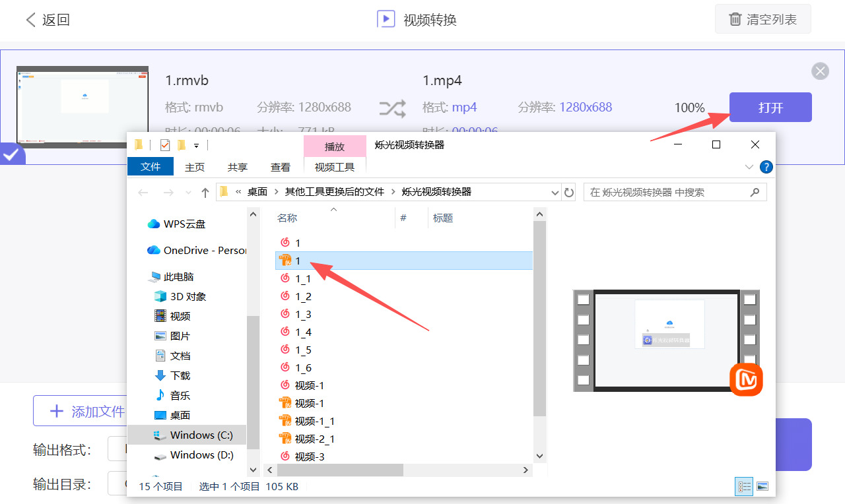
Task: Click the 清空列表 trash button
Action: 762,19
